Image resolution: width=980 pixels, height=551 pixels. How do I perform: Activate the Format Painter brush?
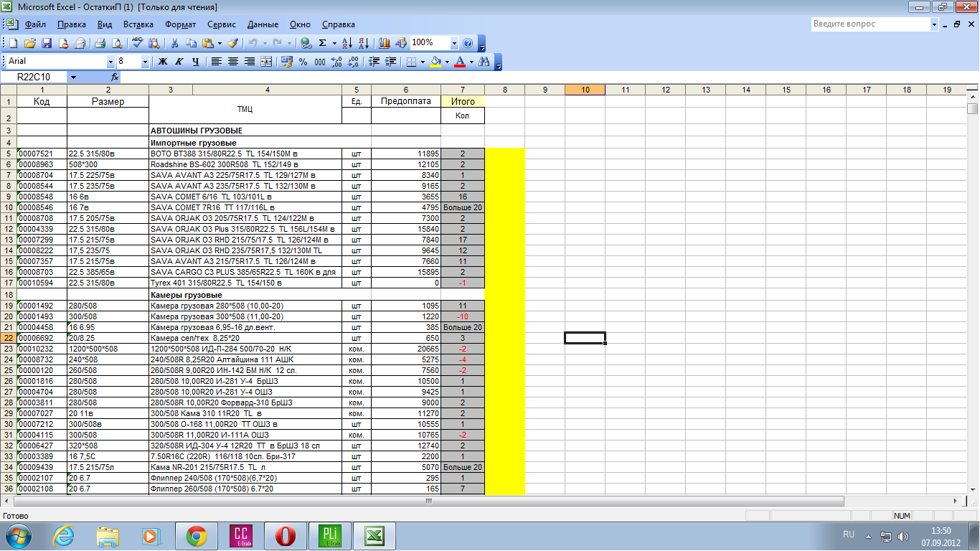click(x=233, y=43)
